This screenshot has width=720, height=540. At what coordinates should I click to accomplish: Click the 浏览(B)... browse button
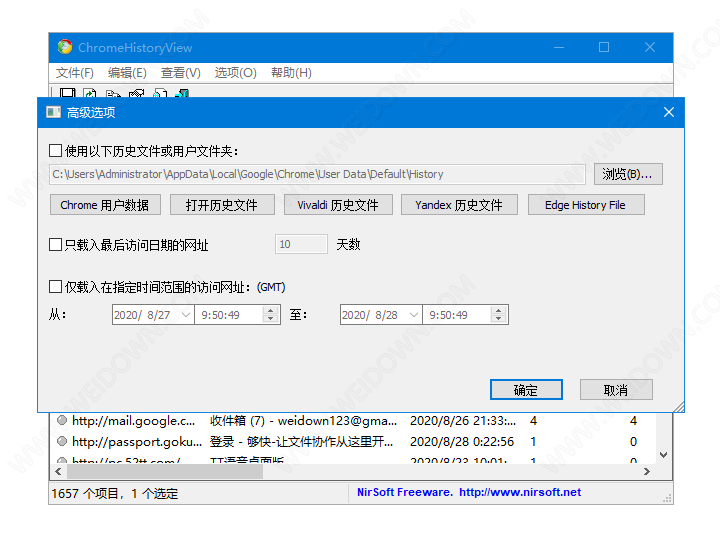click(628, 174)
